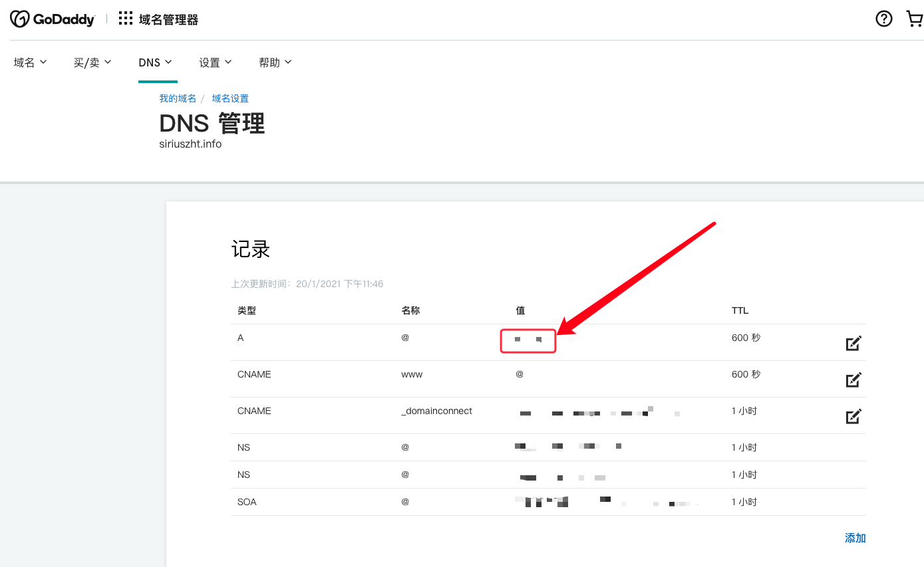The height and width of the screenshot is (567, 924).
Task: Expand the 域名 dropdown menu
Action: 29,62
